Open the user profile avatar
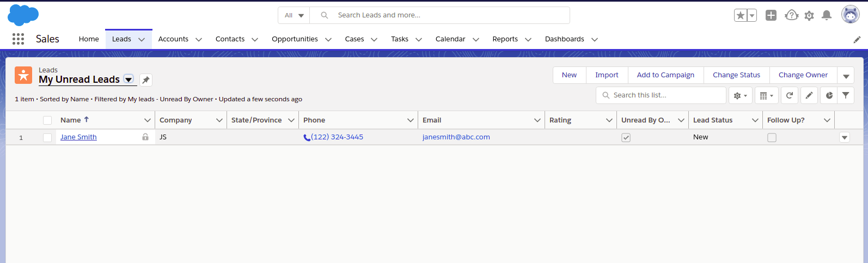The height and width of the screenshot is (263, 868). tap(850, 15)
